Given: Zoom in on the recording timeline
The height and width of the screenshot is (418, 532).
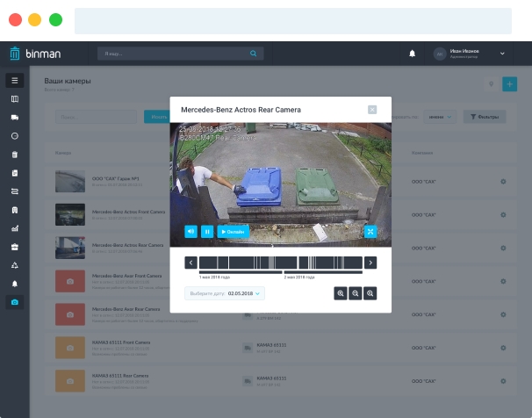Looking at the screenshot, I should [340, 293].
